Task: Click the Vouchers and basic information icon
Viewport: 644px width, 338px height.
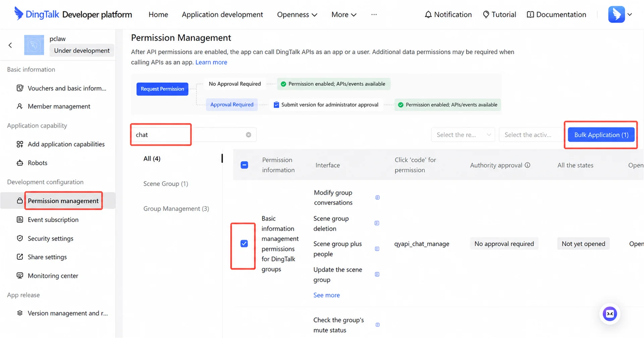Action: pyautogui.click(x=20, y=88)
